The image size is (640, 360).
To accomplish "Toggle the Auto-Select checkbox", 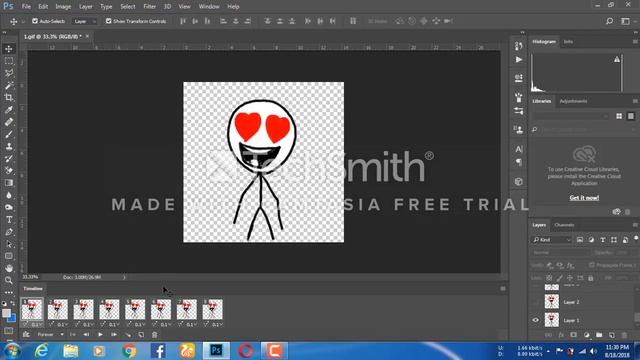I will pyautogui.click(x=35, y=21).
